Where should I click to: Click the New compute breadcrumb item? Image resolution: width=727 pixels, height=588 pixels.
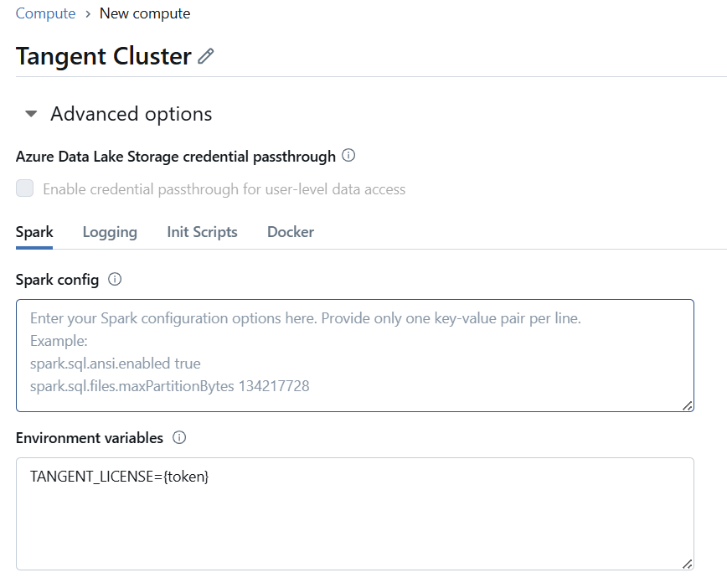point(145,13)
